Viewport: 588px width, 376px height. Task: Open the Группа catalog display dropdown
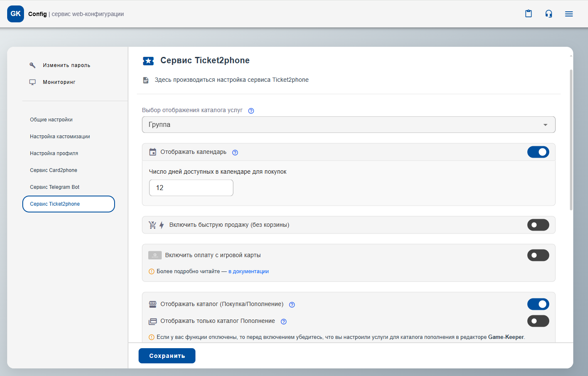tap(349, 125)
